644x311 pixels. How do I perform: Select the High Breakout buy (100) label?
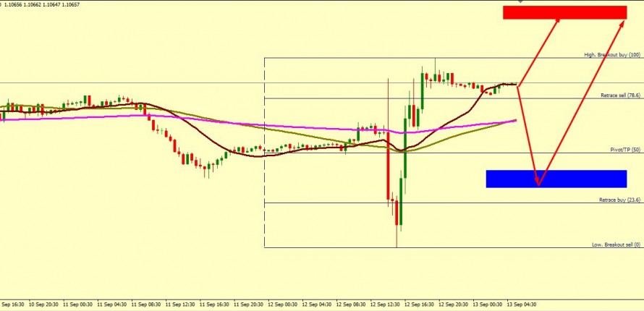tap(612, 55)
